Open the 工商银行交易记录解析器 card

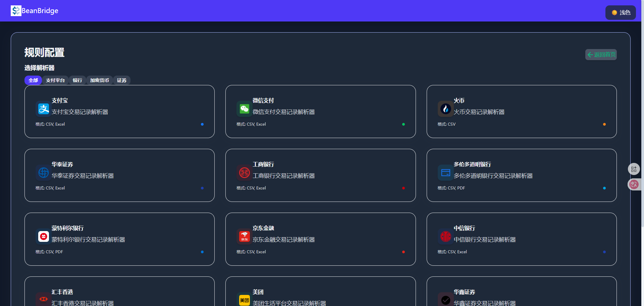[321, 175]
